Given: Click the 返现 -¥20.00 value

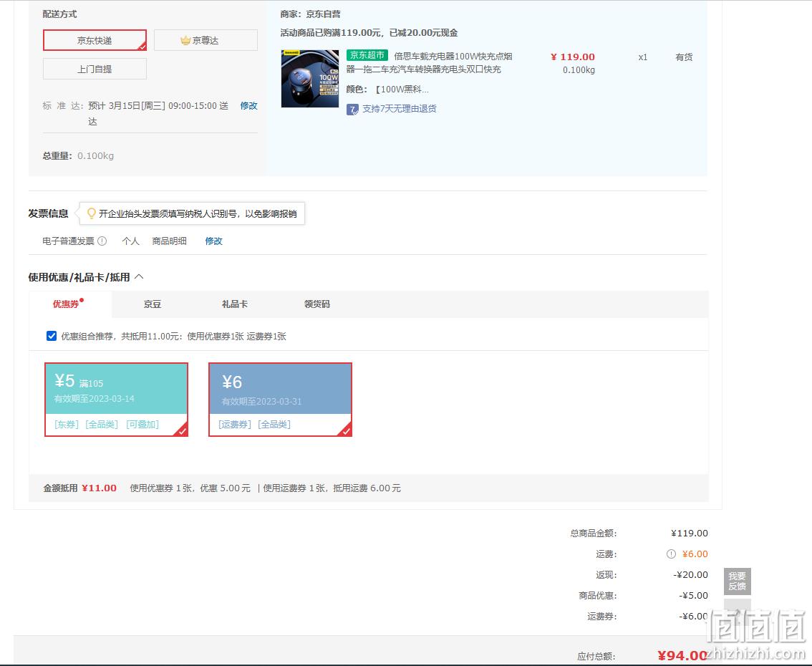Looking at the screenshot, I should pos(690,575).
